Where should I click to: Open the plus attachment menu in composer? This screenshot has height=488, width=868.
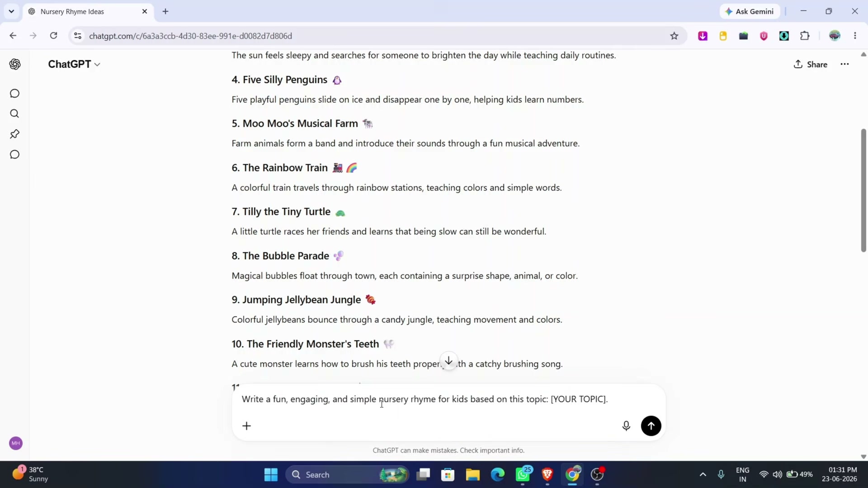[246, 426]
